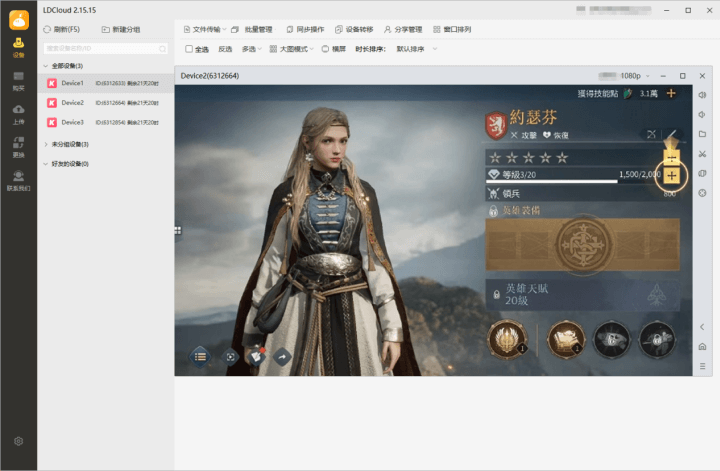720x471 pixels.
Task: Open the 文件传输 file transfer menu
Action: (x=205, y=29)
